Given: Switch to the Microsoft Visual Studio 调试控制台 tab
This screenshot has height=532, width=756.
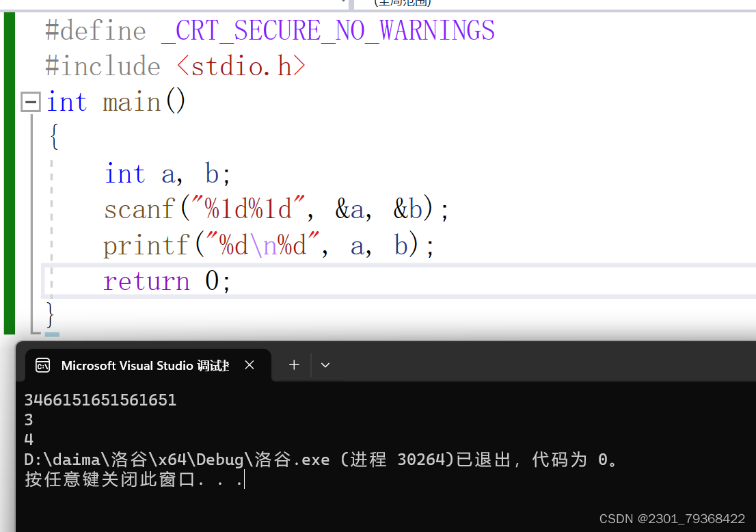Looking at the screenshot, I should (x=144, y=364).
